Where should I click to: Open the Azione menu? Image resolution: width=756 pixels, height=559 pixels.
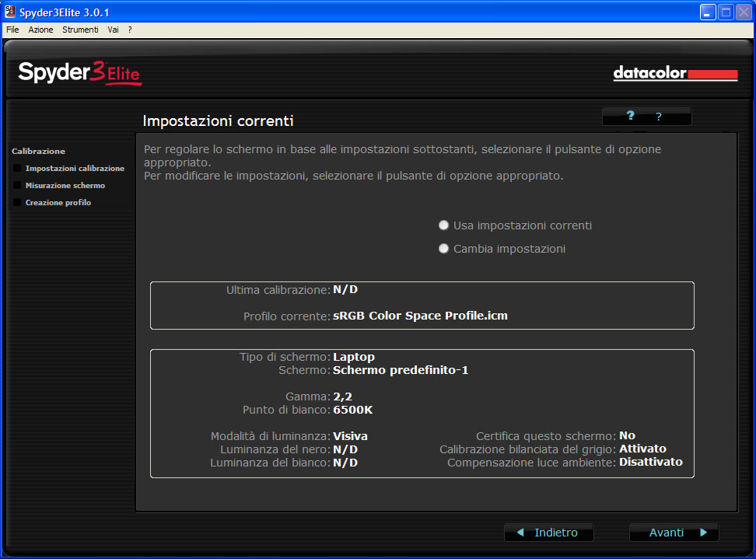[40, 30]
